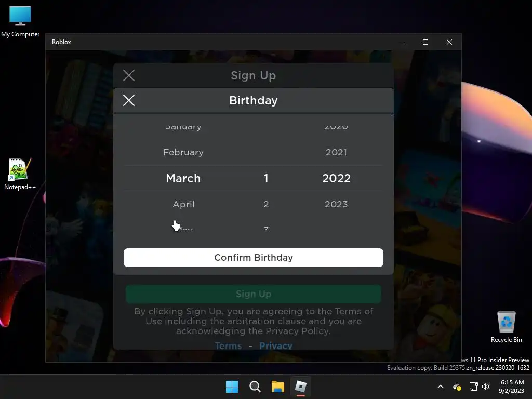Pick day 1 in day column
This screenshot has width=532, height=399.
(267, 179)
